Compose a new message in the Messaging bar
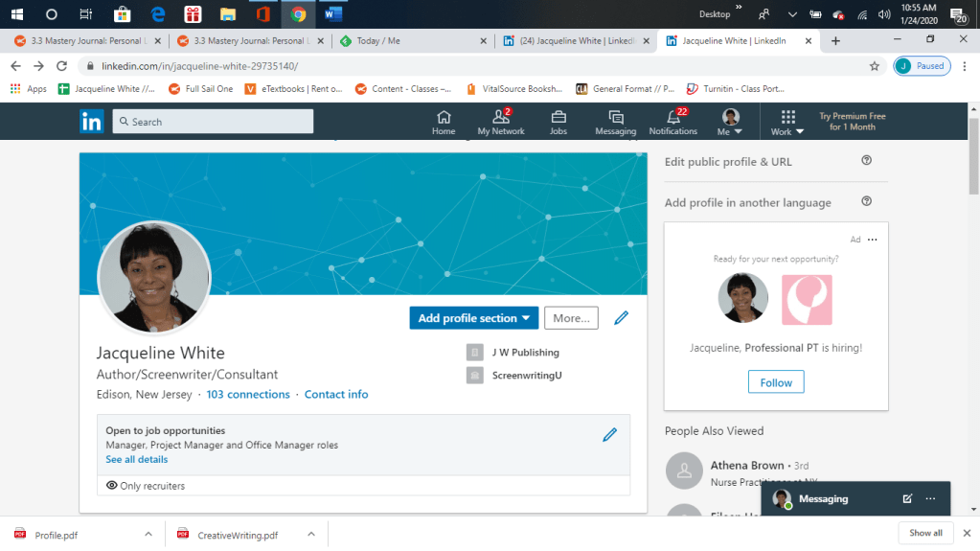Screen dimensions: 980x551 907,499
